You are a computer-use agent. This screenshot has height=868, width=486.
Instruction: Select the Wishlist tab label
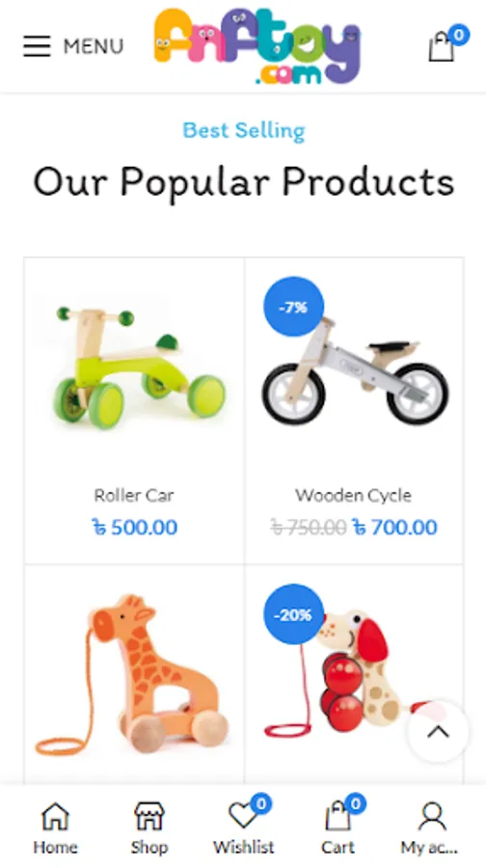click(244, 847)
